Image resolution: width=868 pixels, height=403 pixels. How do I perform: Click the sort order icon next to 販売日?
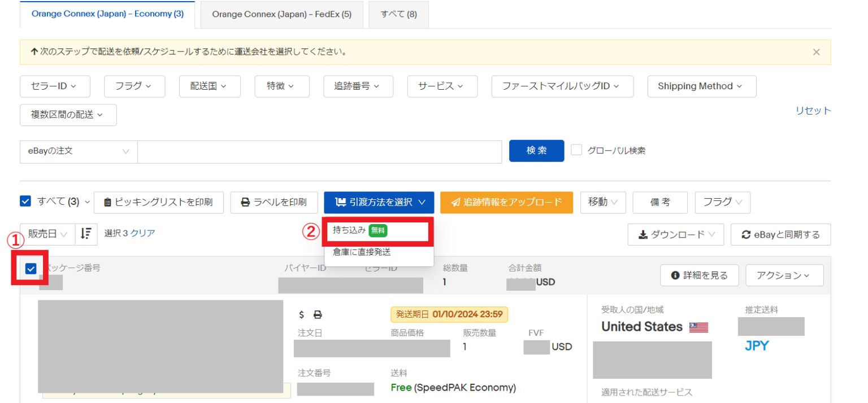(86, 233)
